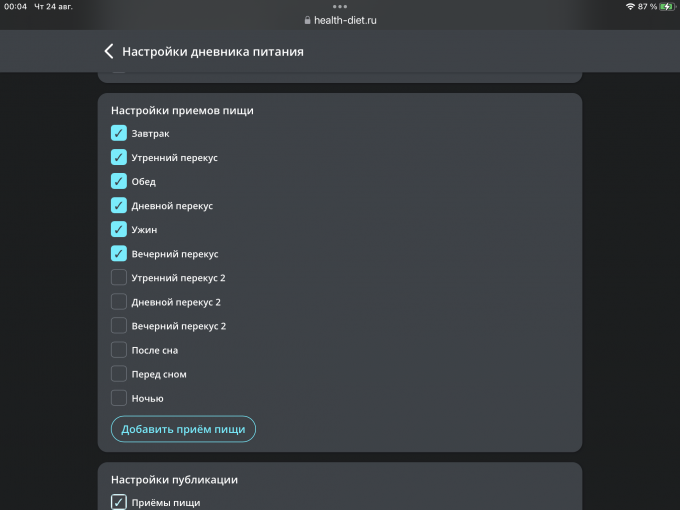This screenshot has width=680, height=510.
Task: Check the Вечерний перекус 2 option
Action: [x=119, y=325]
